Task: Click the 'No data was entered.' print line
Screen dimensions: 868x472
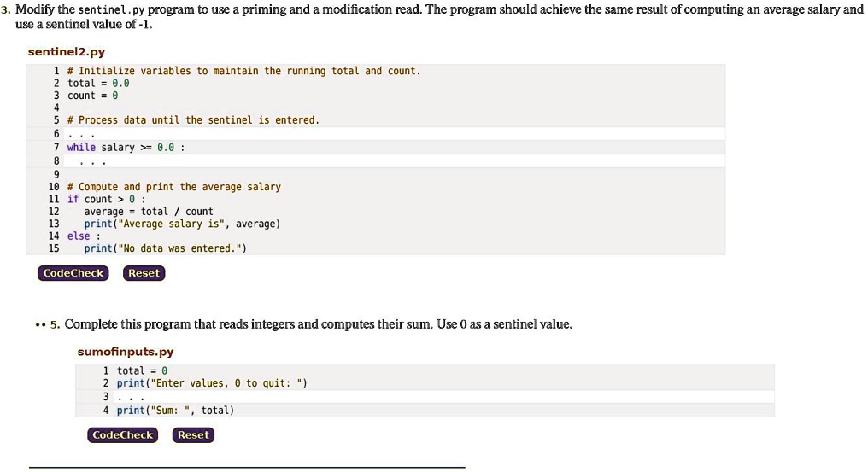Action: click(165, 248)
